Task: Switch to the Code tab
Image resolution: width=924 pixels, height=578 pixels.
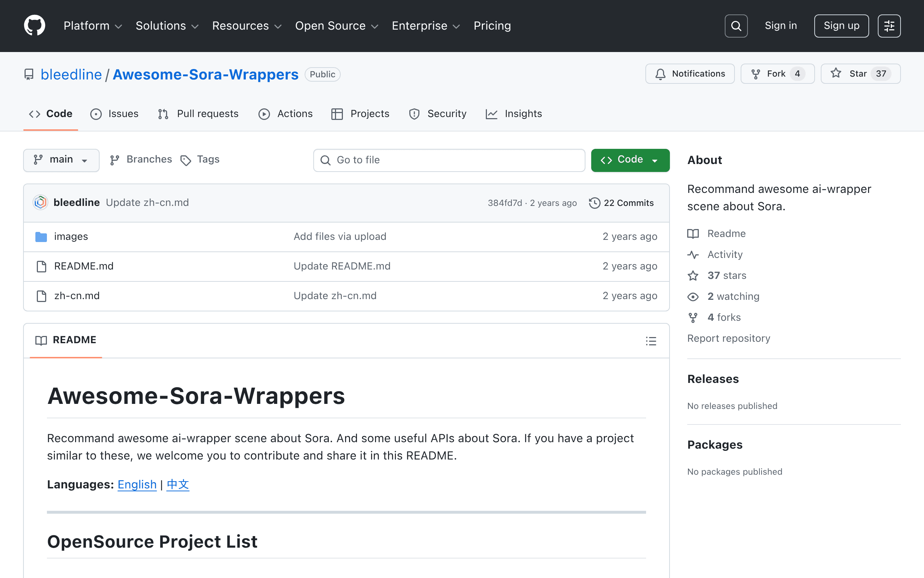Action: coord(51,114)
